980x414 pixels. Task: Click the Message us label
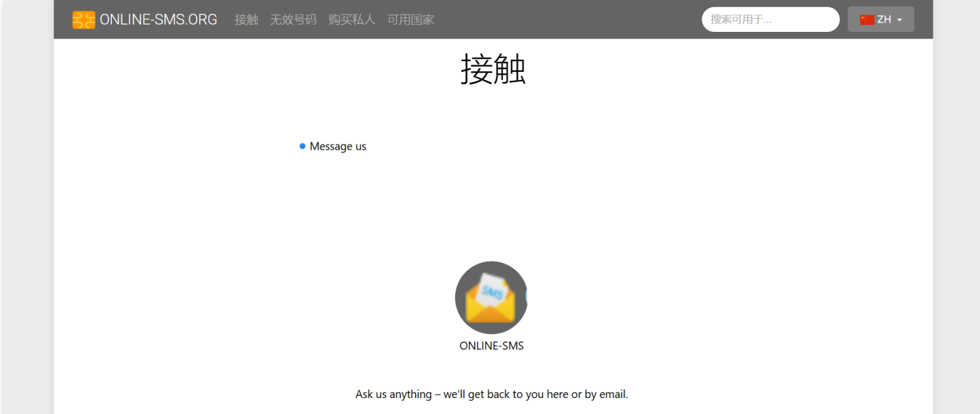(x=338, y=146)
